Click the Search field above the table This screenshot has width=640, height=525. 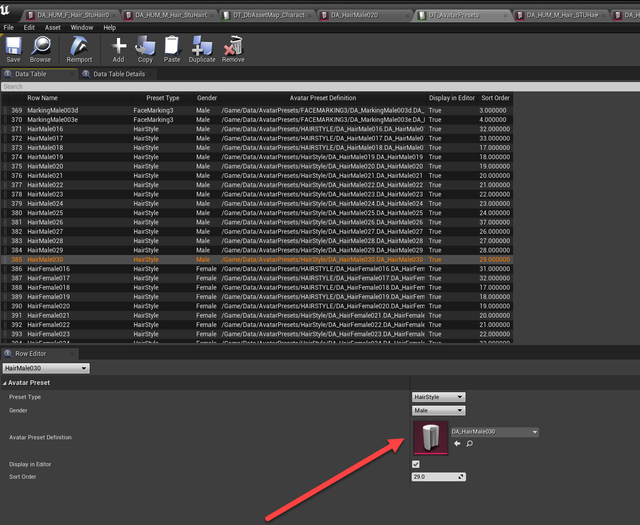(x=320, y=87)
